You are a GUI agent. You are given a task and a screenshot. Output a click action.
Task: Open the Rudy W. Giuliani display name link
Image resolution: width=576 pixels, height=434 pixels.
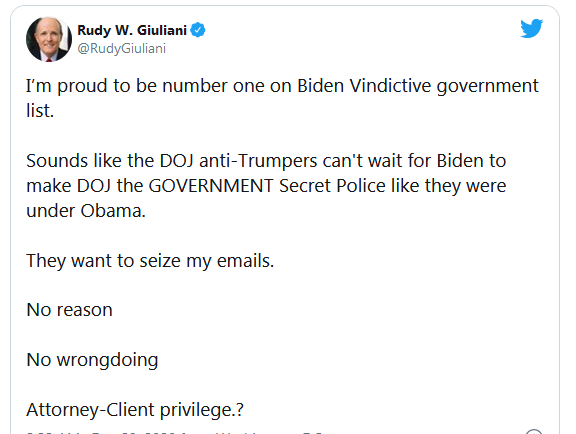pyautogui.click(x=132, y=30)
